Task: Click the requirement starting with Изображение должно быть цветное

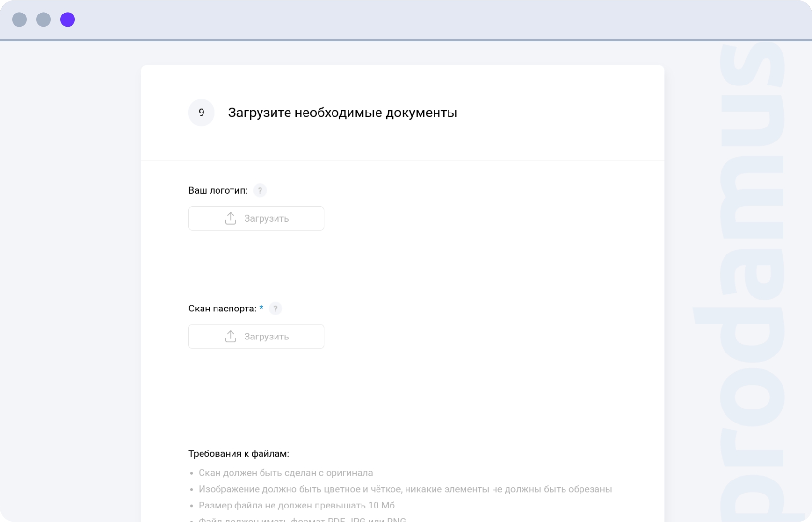Action: (x=405, y=489)
